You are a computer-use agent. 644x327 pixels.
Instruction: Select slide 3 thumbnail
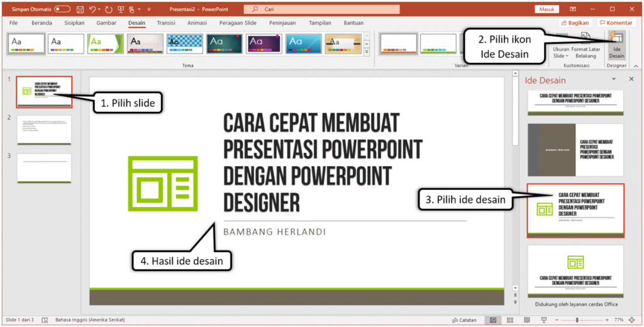[x=45, y=168]
